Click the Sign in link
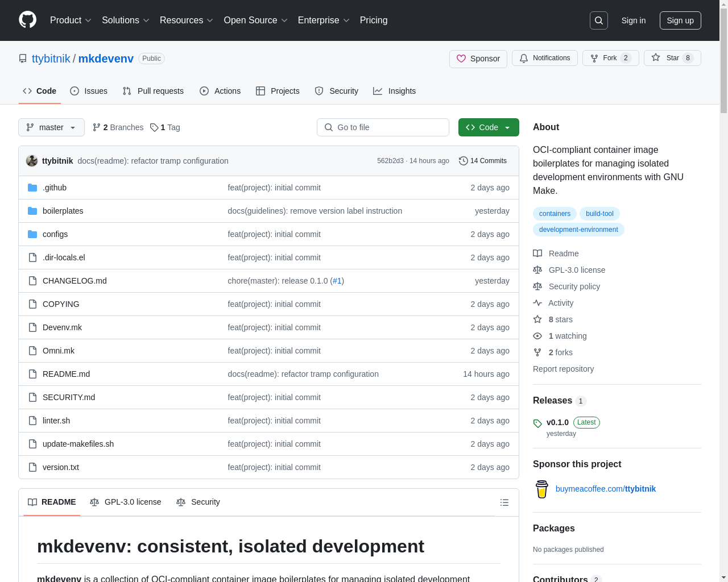728x582 pixels. coord(634,20)
